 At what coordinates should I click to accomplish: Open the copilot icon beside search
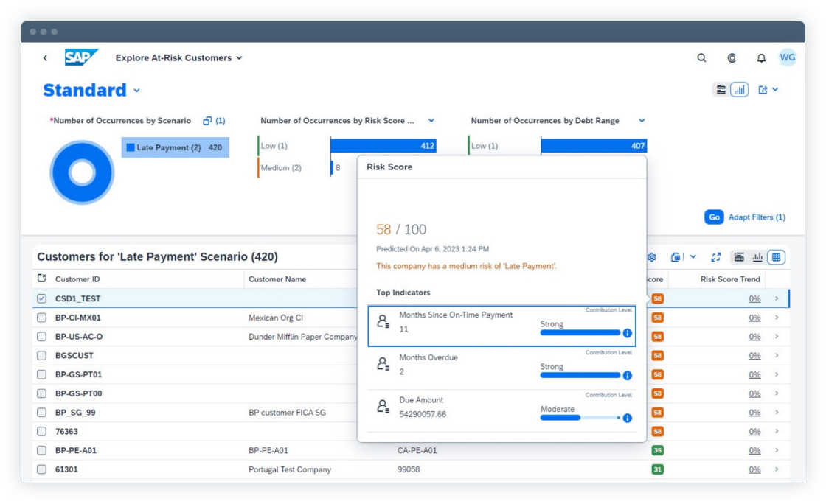732,58
